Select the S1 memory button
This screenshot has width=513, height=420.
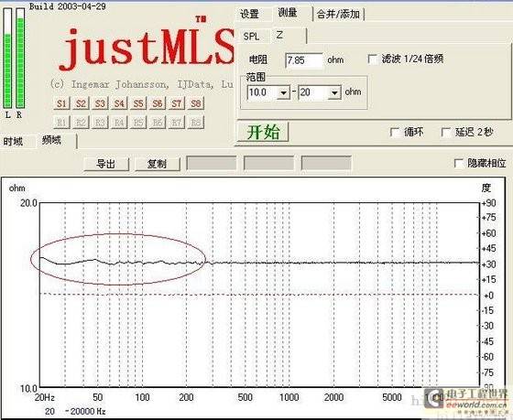click(61, 103)
